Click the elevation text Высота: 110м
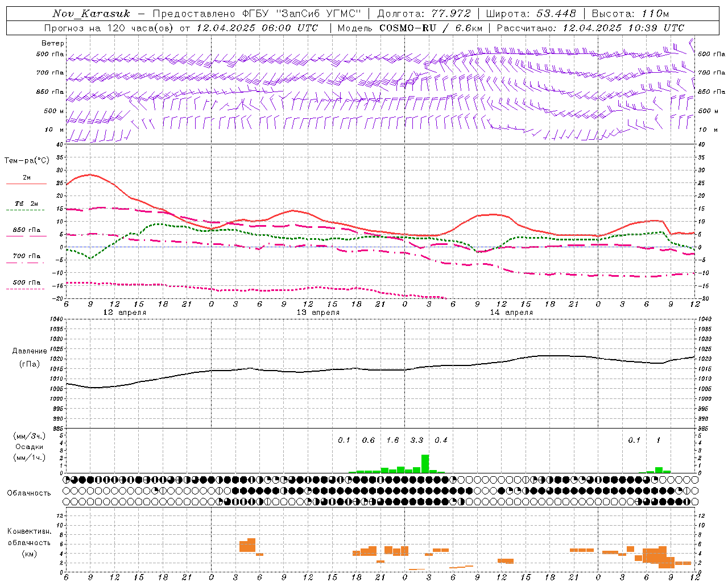The image size is (728, 582). pyautogui.click(x=630, y=14)
